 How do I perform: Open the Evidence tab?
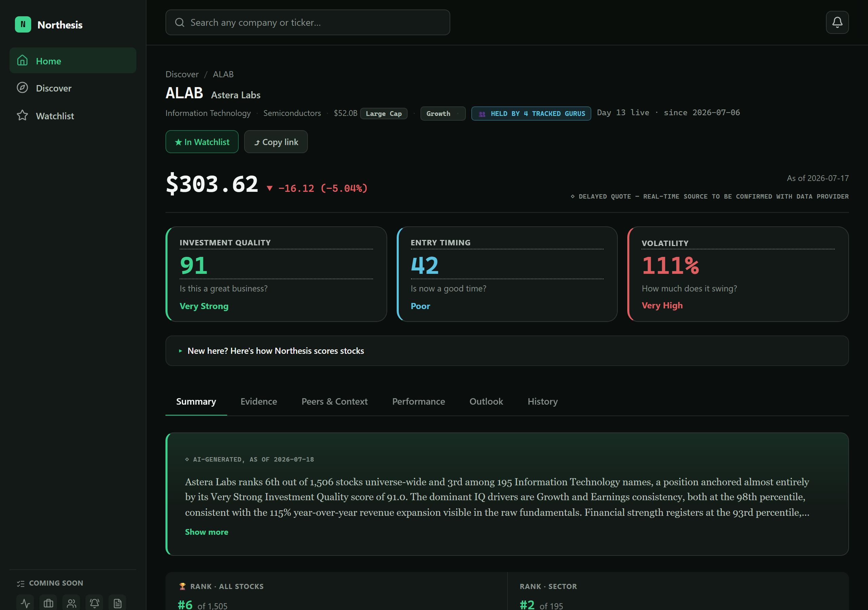[259, 402]
